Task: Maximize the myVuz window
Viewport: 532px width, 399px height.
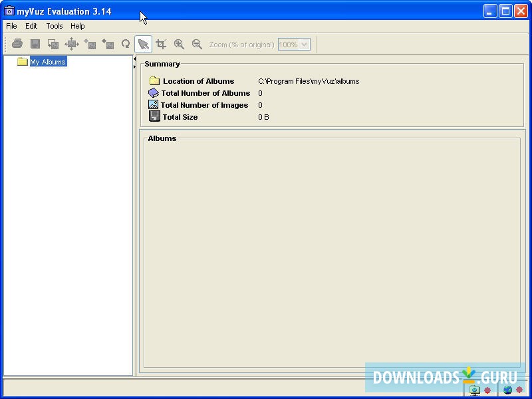Action: coord(505,11)
